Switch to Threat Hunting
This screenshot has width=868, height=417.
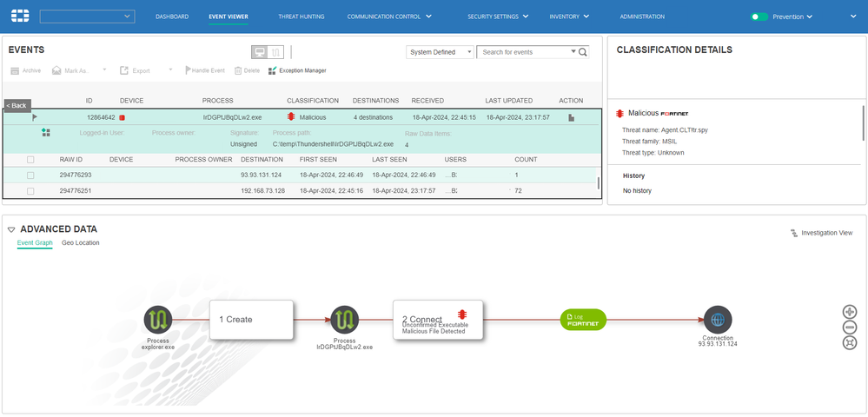point(301,17)
